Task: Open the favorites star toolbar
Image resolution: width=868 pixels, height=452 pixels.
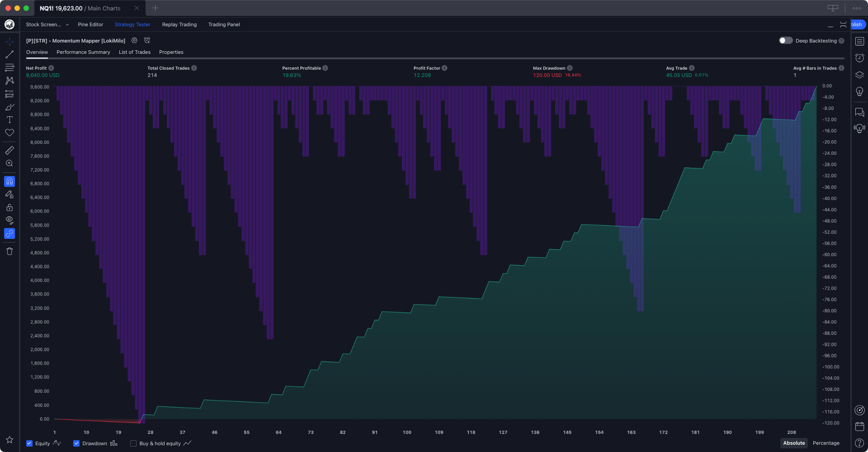Action: pyautogui.click(x=9, y=440)
